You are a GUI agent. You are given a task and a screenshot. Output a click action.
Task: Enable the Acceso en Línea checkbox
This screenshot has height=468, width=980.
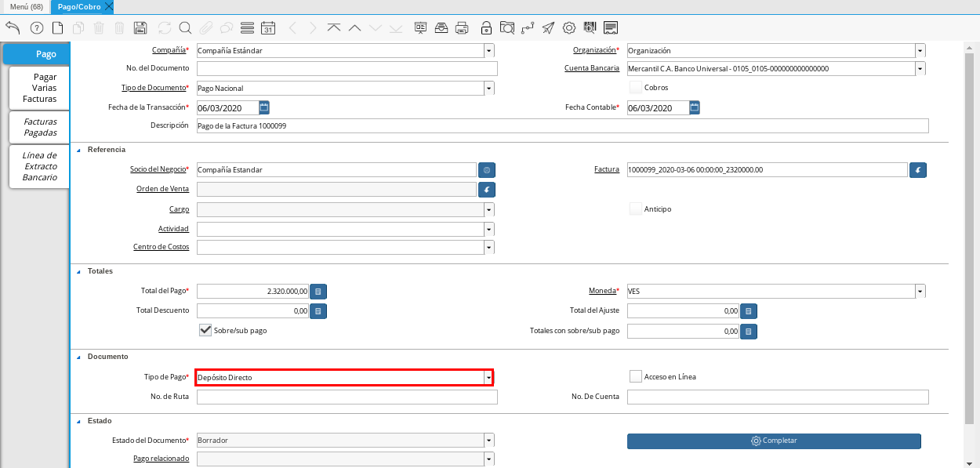click(636, 376)
